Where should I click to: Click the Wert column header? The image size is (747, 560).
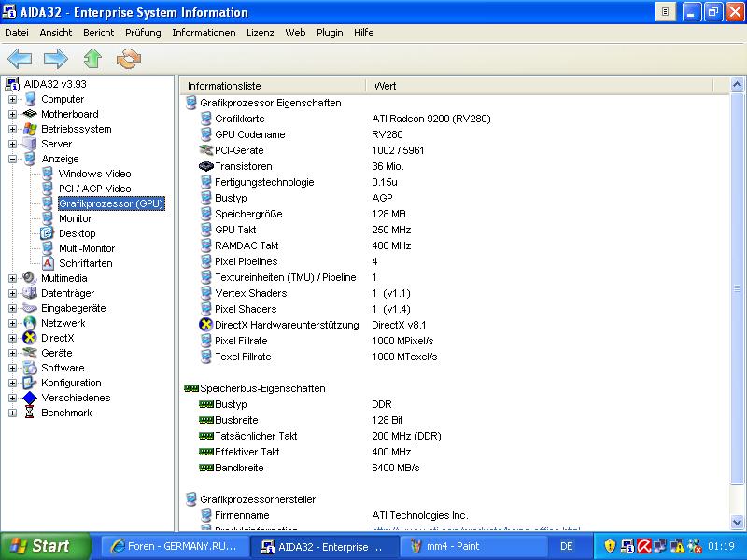[x=540, y=86]
